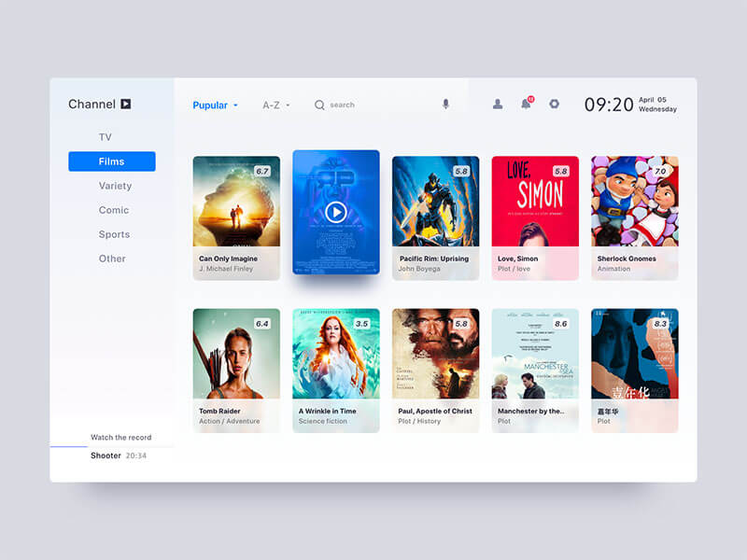Click the Plot / love genre text
The height and width of the screenshot is (560, 747).
coord(514,269)
